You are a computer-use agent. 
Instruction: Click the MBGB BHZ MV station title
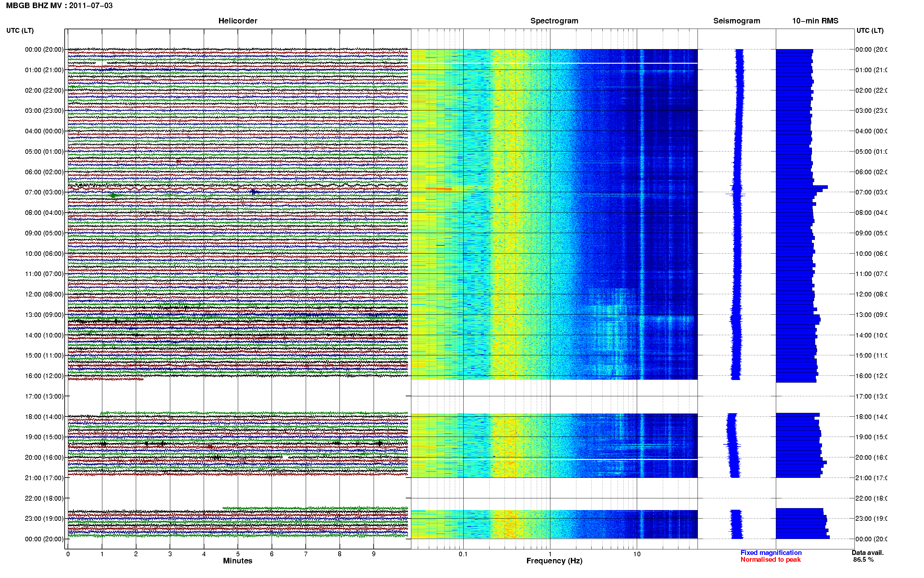pyautogui.click(x=59, y=6)
